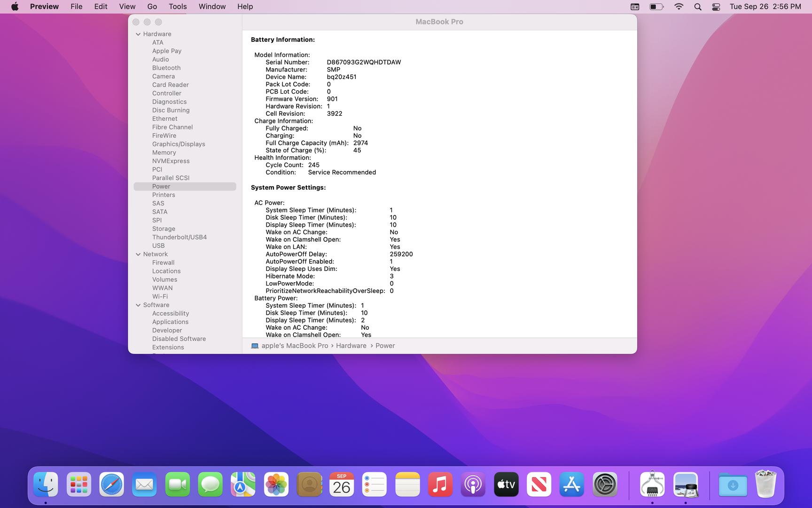Open the View menu
This screenshot has height=508, width=812.
[x=127, y=7]
